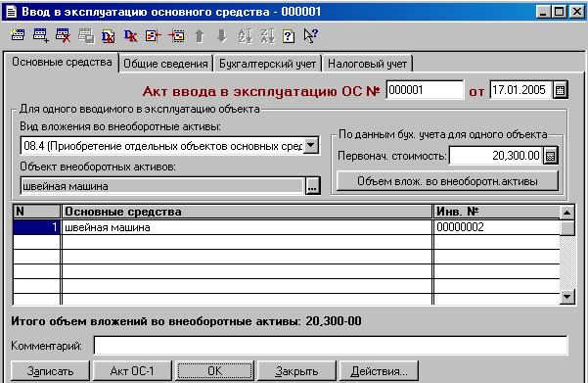
Task: Click the Объект field containing швейная машина
Action: 162,186
